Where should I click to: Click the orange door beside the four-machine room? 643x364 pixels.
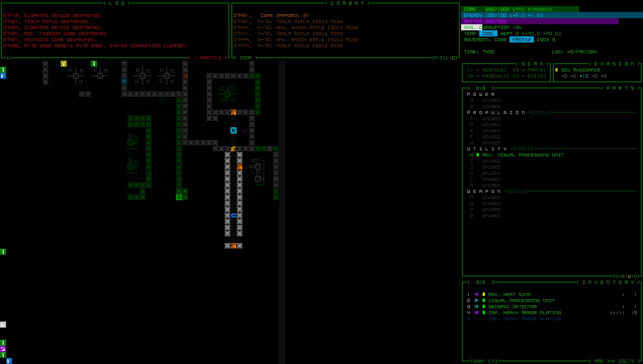click(185, 76)
